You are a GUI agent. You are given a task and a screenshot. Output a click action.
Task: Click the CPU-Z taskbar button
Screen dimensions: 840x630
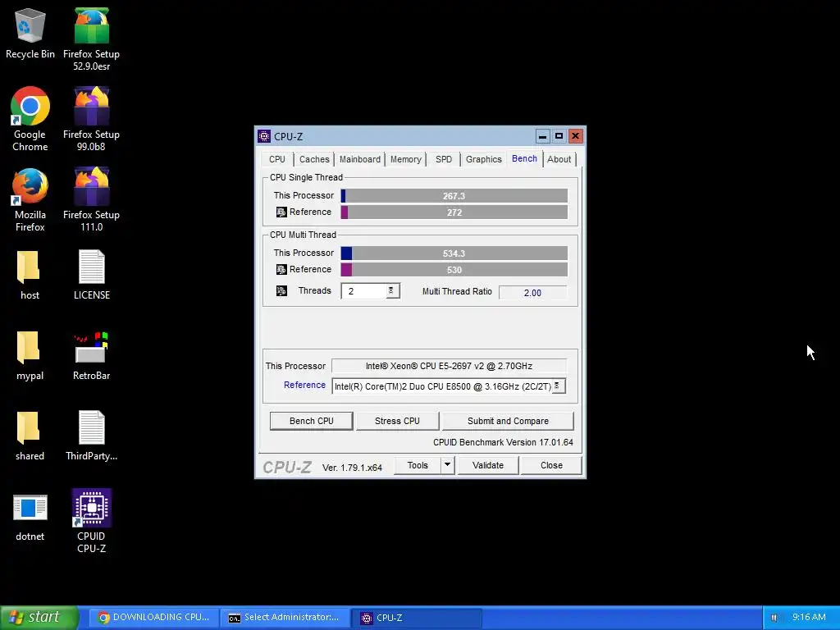(x=416, y=618)
